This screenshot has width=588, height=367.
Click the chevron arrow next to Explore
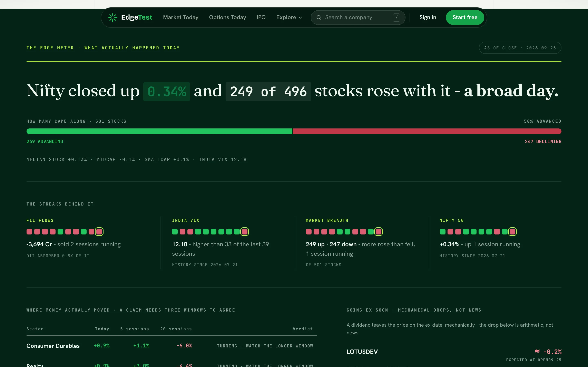coord(300,18)
